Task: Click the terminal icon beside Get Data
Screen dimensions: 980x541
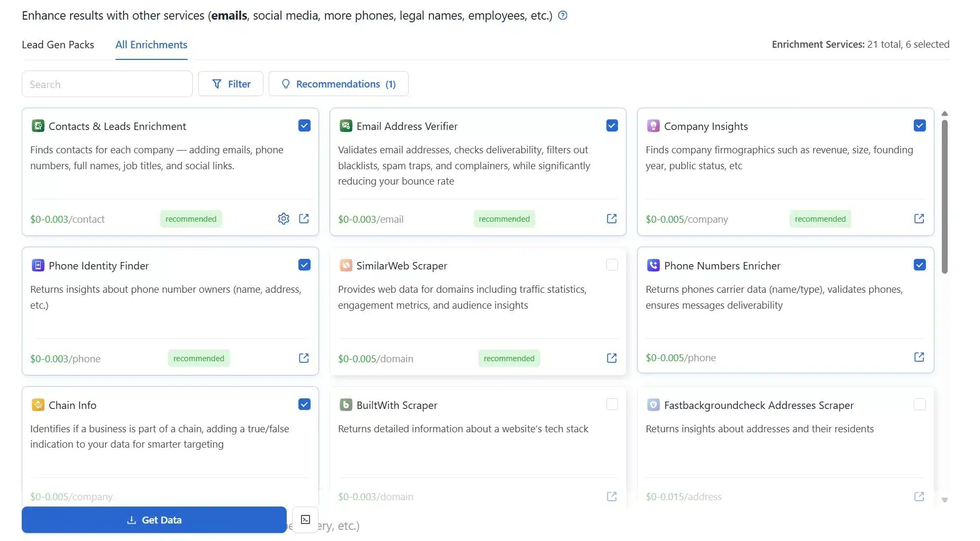Action: pyautogui.click(x=305, y=520)
